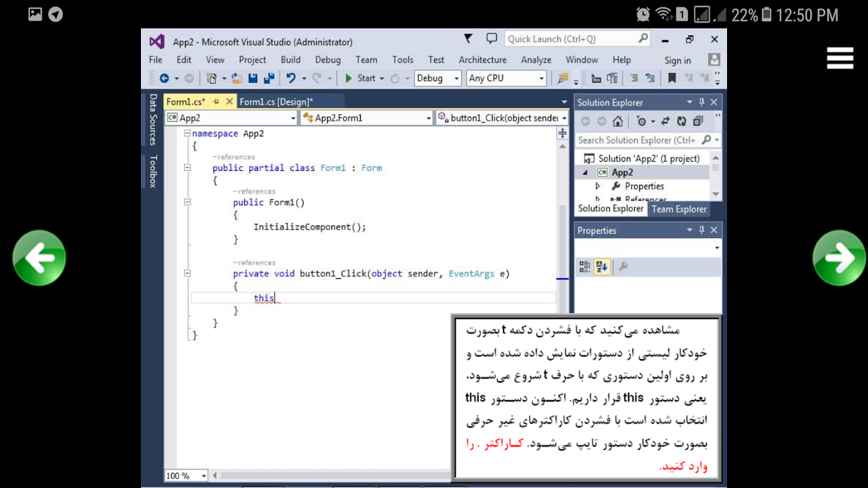
Task: Click the Save All toolbar icon
Action: click(x=269, y=78)
